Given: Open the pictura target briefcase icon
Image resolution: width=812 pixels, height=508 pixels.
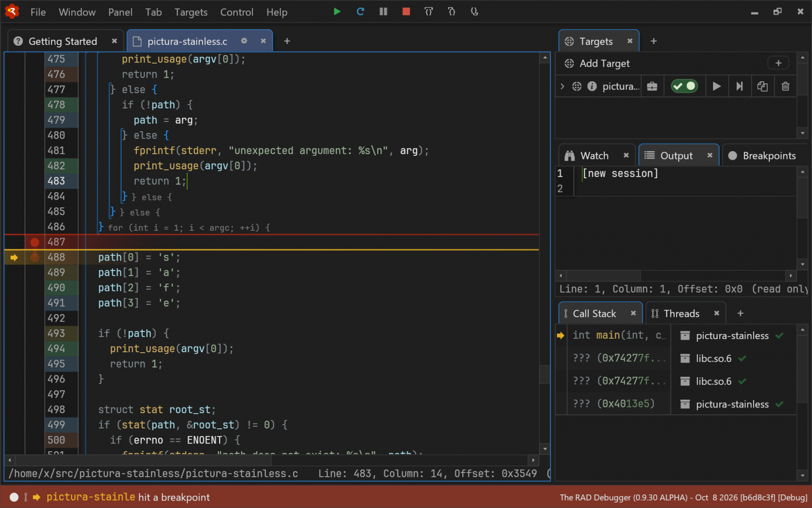Looking at the screenshot, I should (x=652, y=86).
